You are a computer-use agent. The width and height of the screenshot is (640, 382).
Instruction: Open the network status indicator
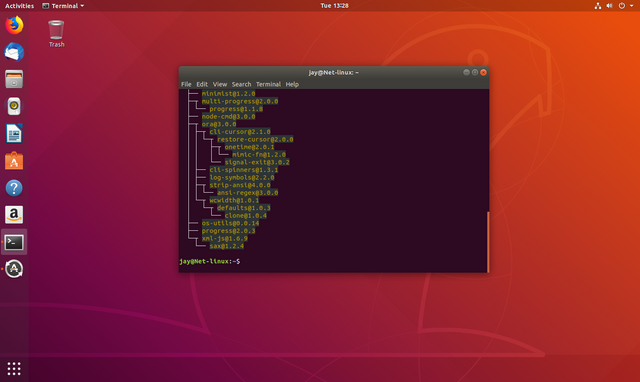(x=598, y=6)
